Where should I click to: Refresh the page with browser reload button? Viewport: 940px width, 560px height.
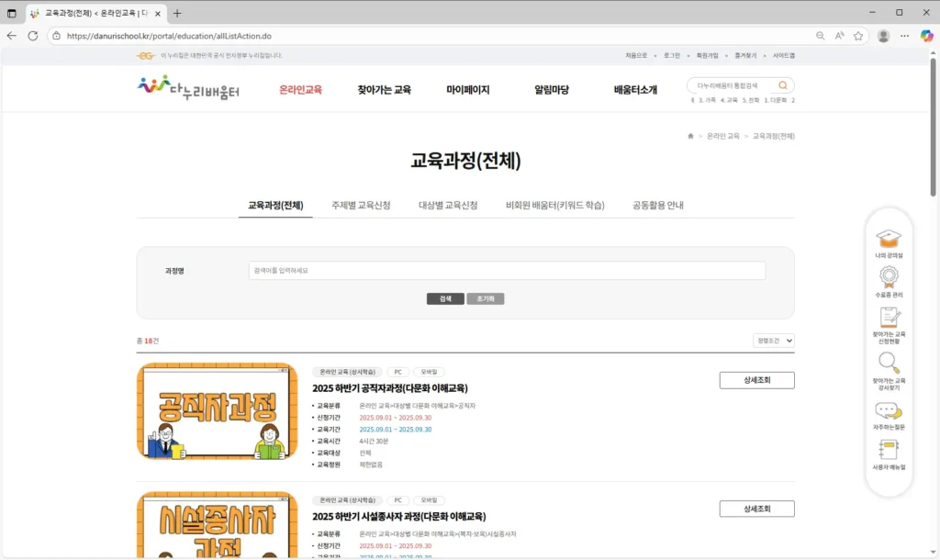coord(33,36)
